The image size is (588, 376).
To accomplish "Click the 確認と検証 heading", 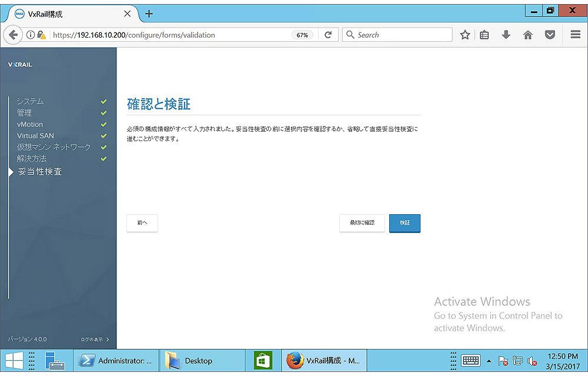I will 159,104.
